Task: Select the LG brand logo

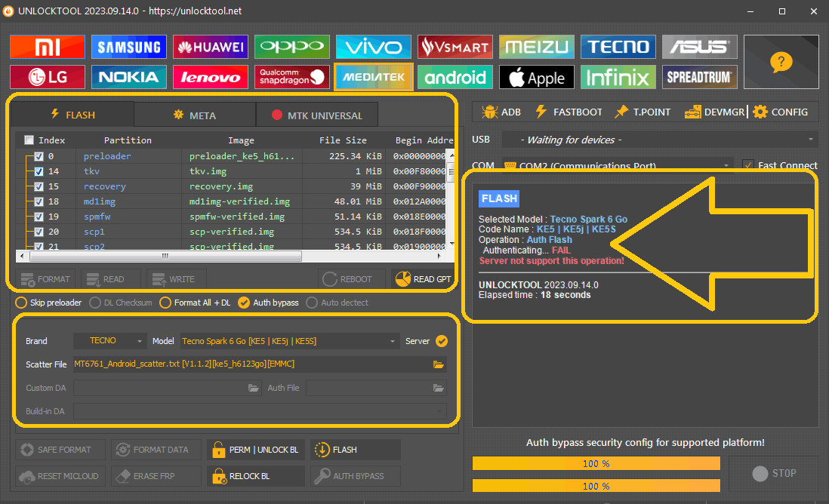Action: 47,77
